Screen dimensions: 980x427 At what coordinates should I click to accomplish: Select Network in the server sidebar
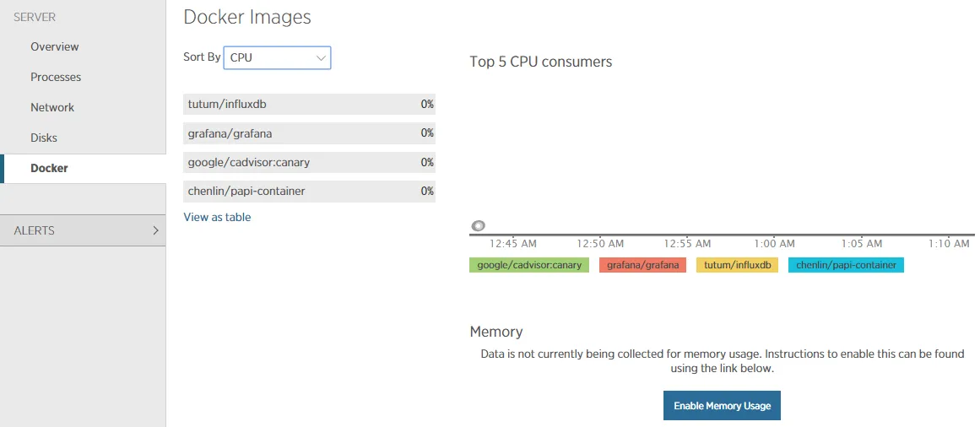[52, 107]
